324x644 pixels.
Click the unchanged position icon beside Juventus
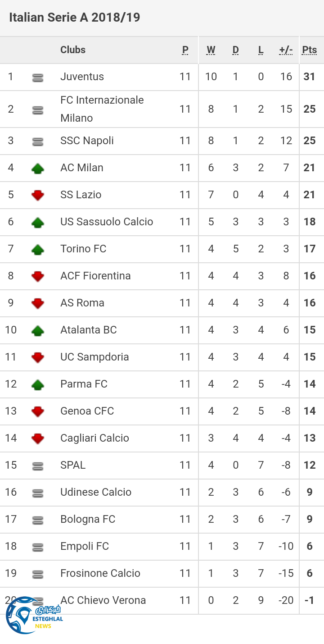[38, 78]
